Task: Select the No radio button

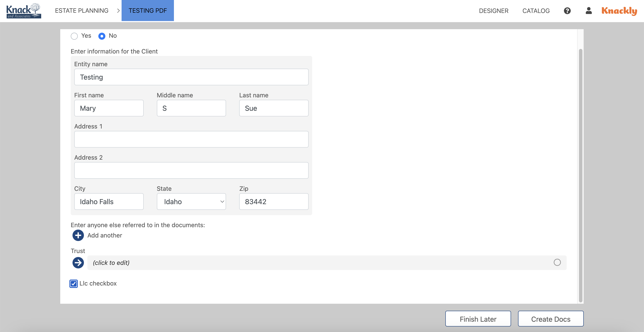Action: pyautogui.click(x=102, y=36)
